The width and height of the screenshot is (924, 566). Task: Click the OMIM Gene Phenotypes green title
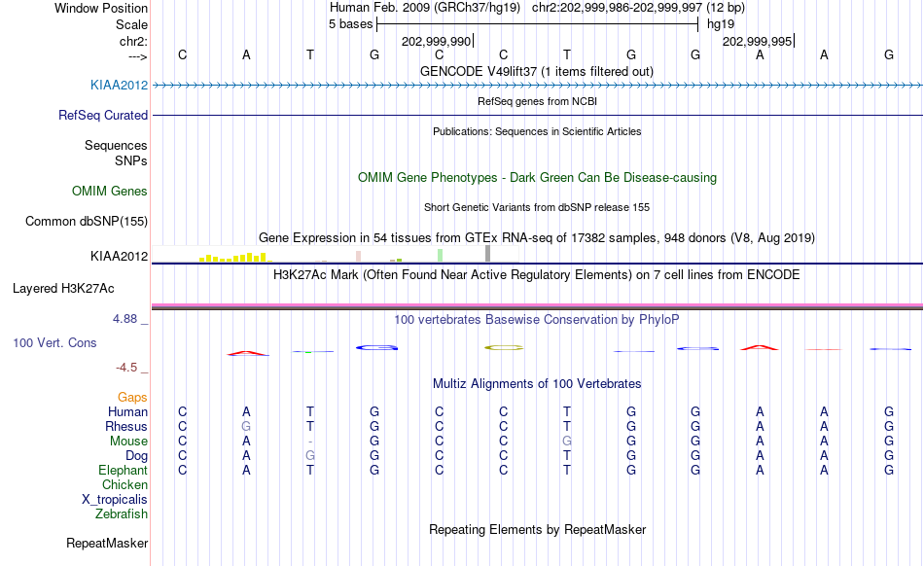(538, 177)
